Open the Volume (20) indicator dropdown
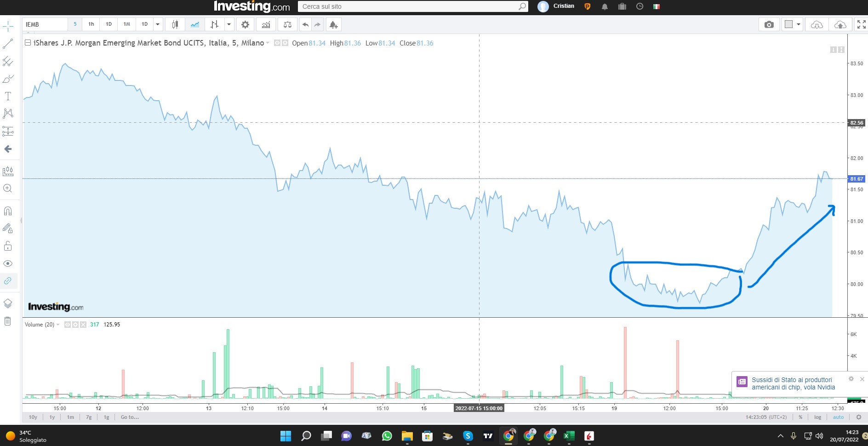This screenshot has height=446, width=868. click(x=58, y=325)
